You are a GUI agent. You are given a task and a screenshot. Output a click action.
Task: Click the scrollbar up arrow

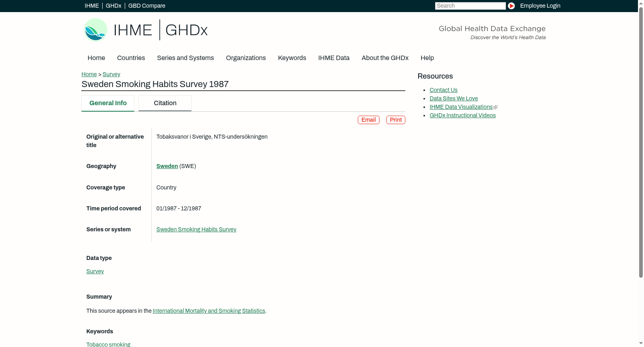coord(641,3)
